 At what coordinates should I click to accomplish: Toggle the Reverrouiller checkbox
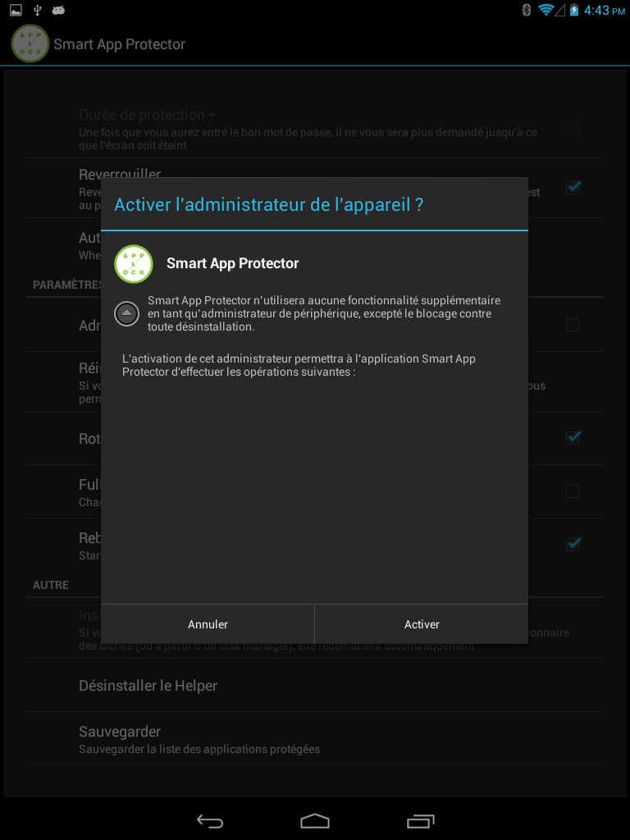[573, 188]
